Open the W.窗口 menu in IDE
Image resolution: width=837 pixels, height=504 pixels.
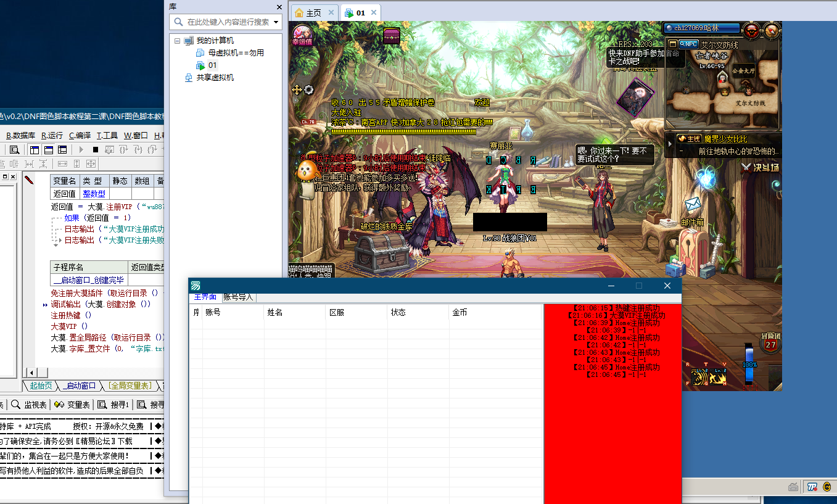[136, 136]
